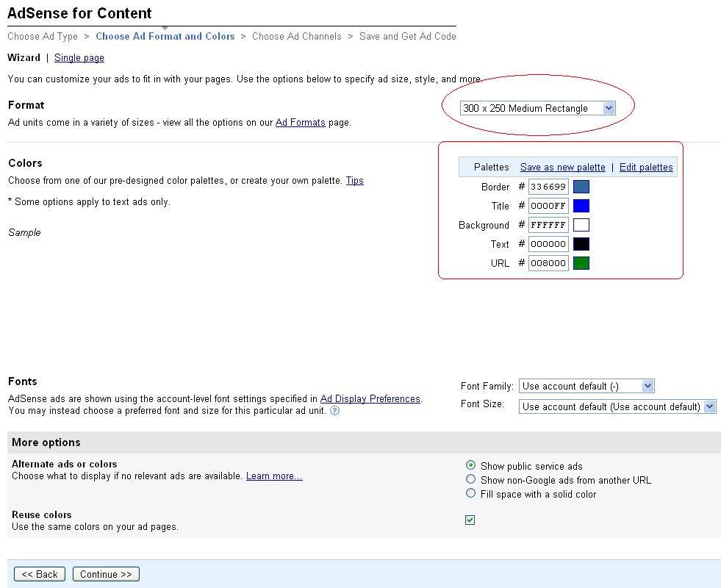Expand the Font Family dropdown

(587, 386)
